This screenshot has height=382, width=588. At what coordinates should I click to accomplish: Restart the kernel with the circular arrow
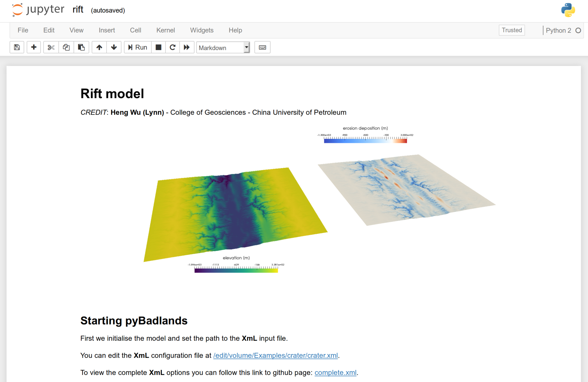coord(172,47)
